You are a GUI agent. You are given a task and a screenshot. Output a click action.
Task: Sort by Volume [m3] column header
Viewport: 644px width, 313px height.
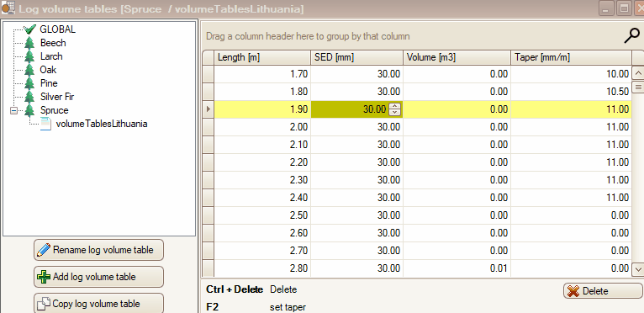457,57
